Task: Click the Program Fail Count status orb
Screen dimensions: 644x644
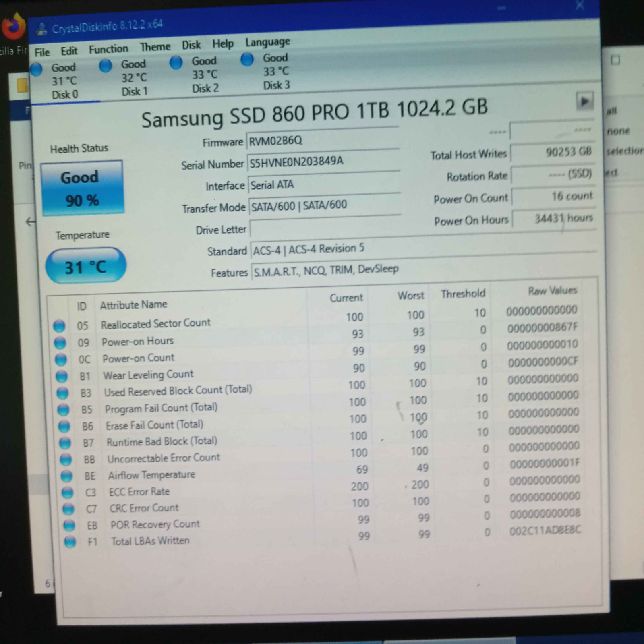Action: coord(63,410)
